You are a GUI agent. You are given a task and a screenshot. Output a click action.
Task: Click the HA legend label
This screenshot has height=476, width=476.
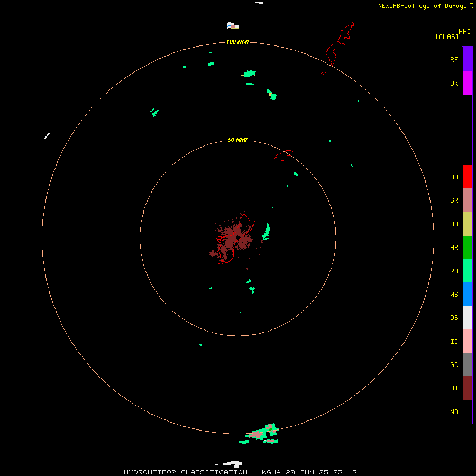[454, 177]
